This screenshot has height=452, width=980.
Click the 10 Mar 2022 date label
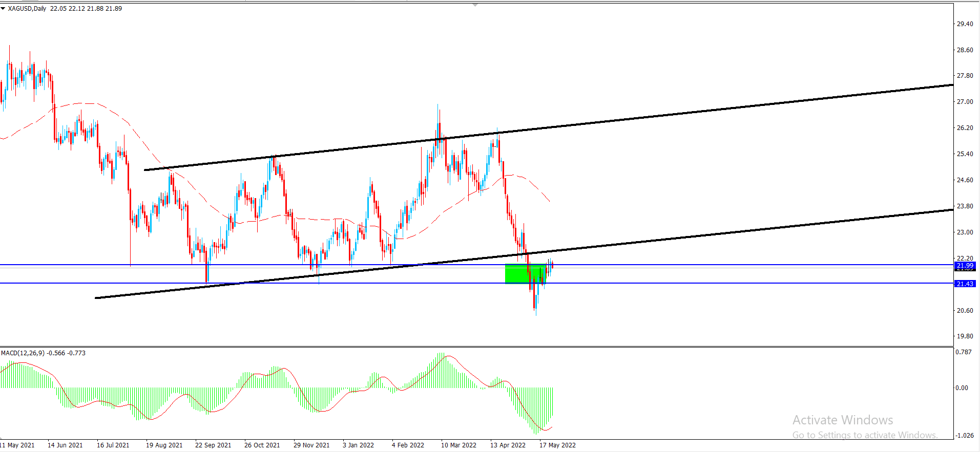pyautogui.click(x=458, y=445)
